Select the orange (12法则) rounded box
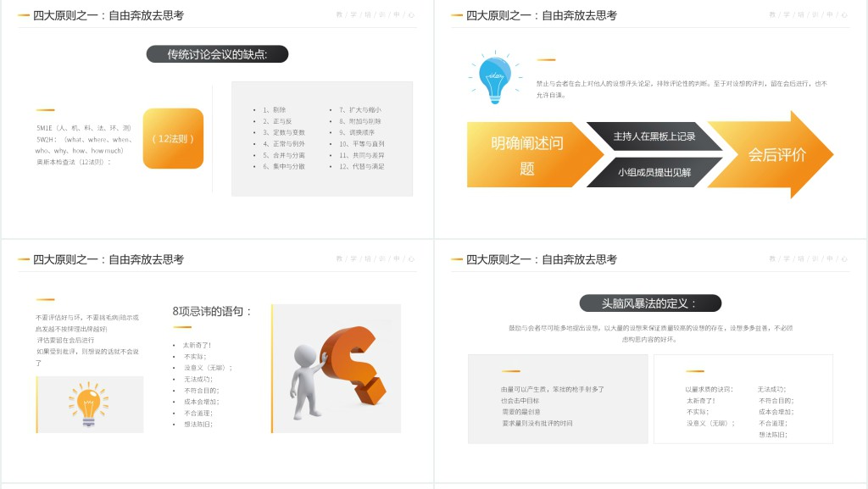The width and height of the screenshot is (868, 489). click(173, 138)
